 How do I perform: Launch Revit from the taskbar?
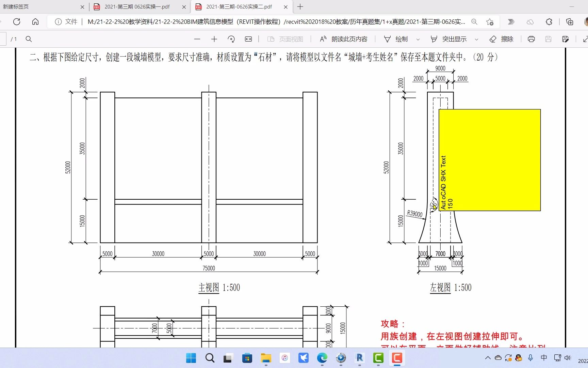coord(359,358)
